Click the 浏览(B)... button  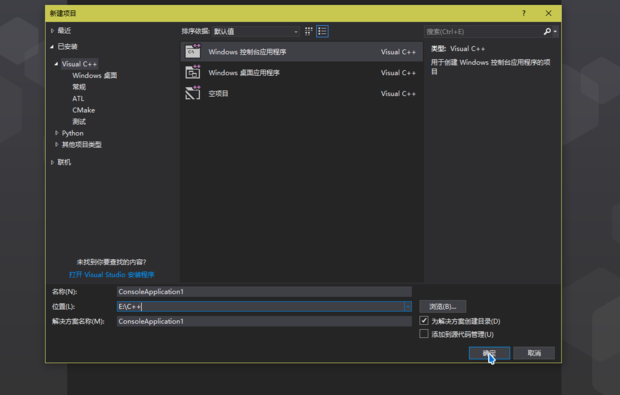tap(442, 306)
